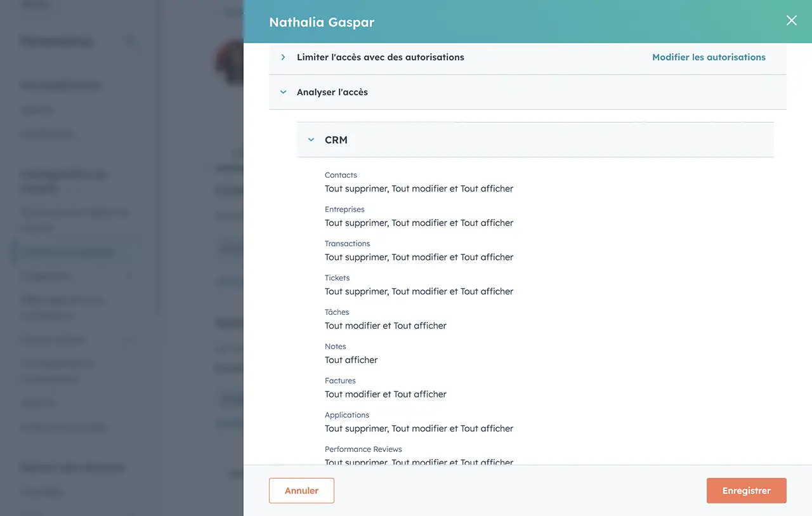Click the Analyser l'accès section heading

[332, 92]
